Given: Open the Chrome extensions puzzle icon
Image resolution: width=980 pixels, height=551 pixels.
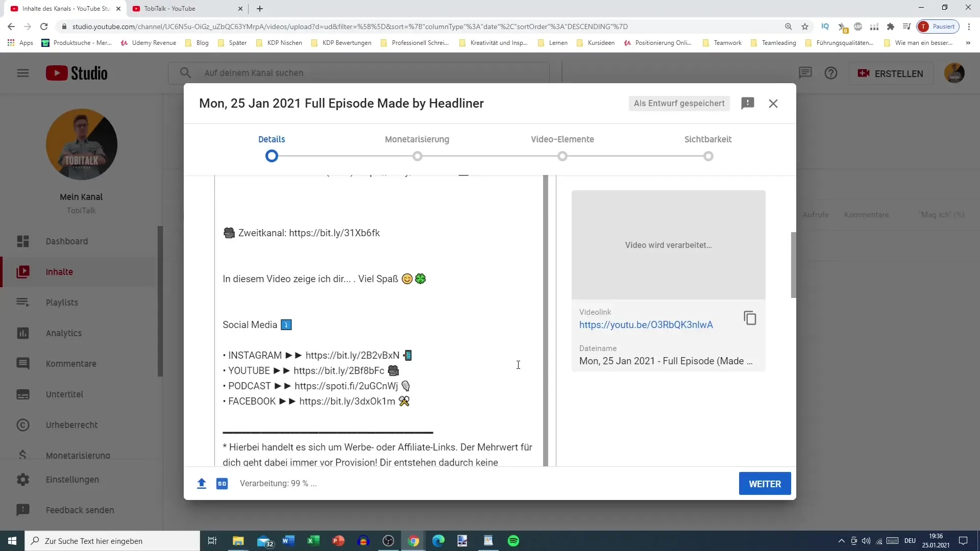Looking at the screenshot, I should [x=891, y=27].
